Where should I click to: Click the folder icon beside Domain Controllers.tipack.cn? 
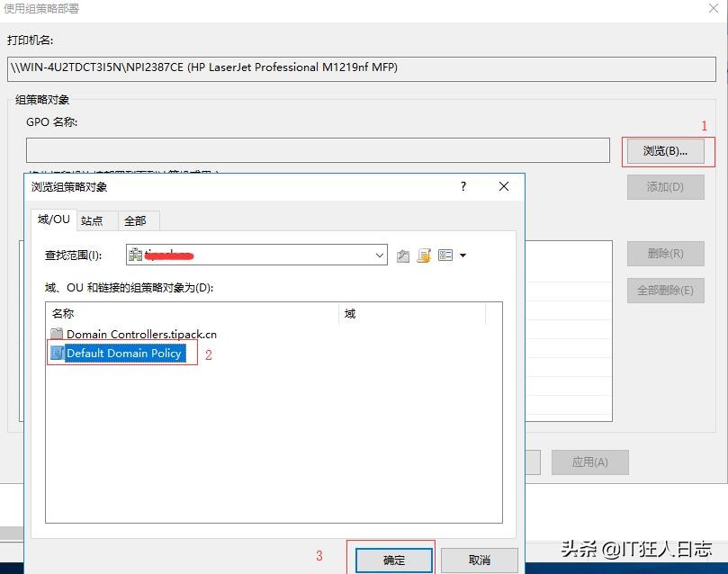pyautogui.click(x=58, y=333)
